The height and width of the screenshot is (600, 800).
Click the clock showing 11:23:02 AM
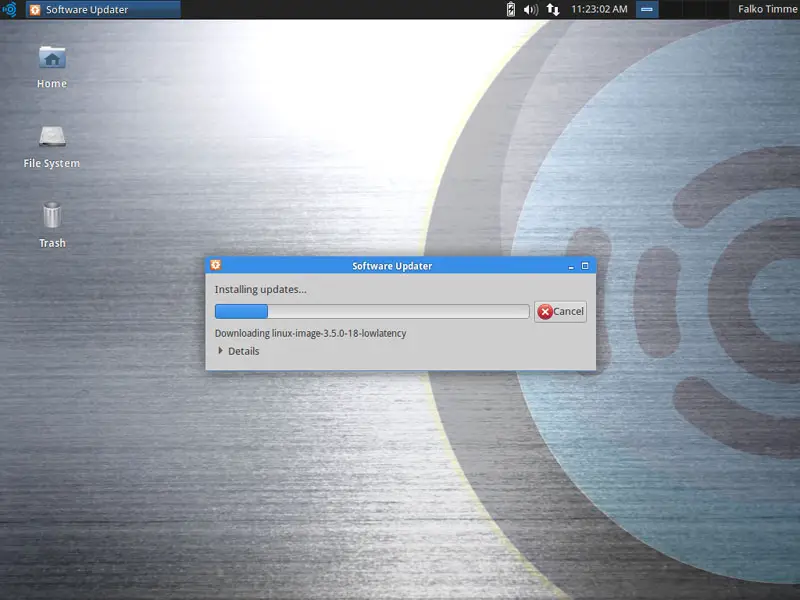[599, 9]
